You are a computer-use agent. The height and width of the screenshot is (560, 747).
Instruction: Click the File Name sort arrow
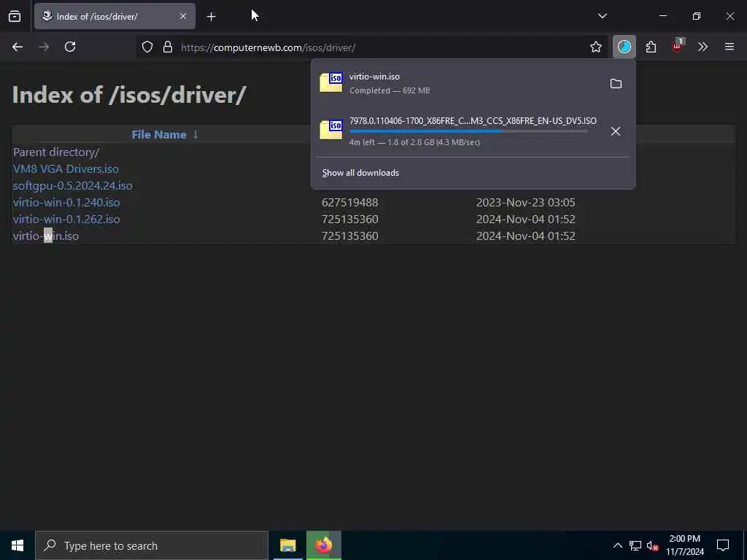pyautogui.click(x=196, y=135)
